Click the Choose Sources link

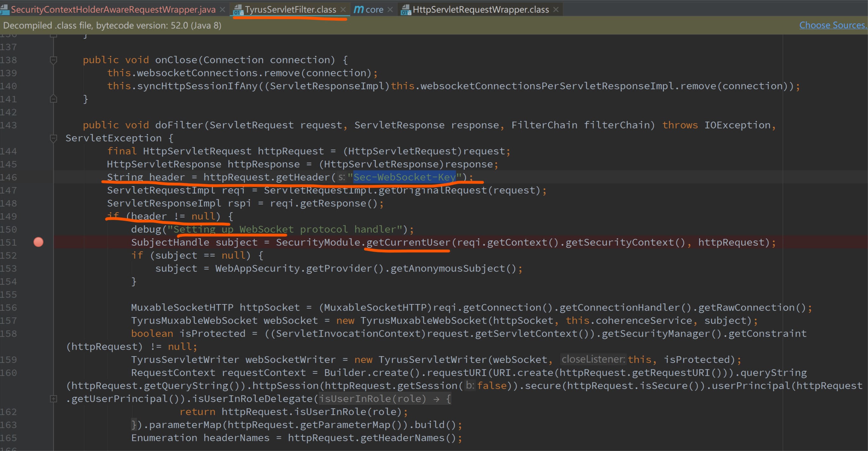point(832,25)
